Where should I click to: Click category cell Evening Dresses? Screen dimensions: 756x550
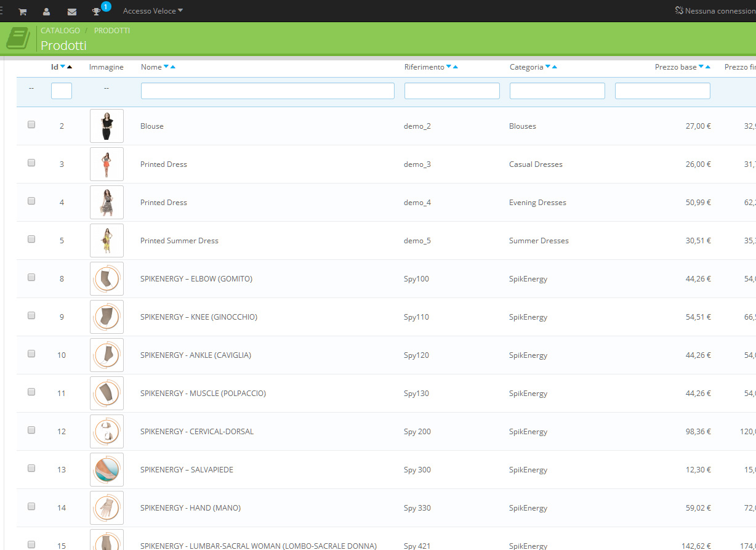click(x=537, y=202)
